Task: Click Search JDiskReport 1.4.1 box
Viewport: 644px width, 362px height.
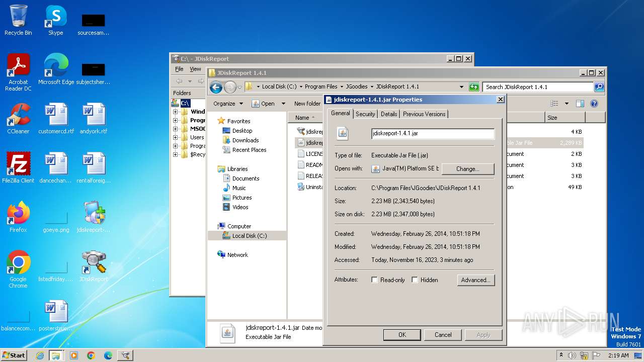Action: click(538, 87)
